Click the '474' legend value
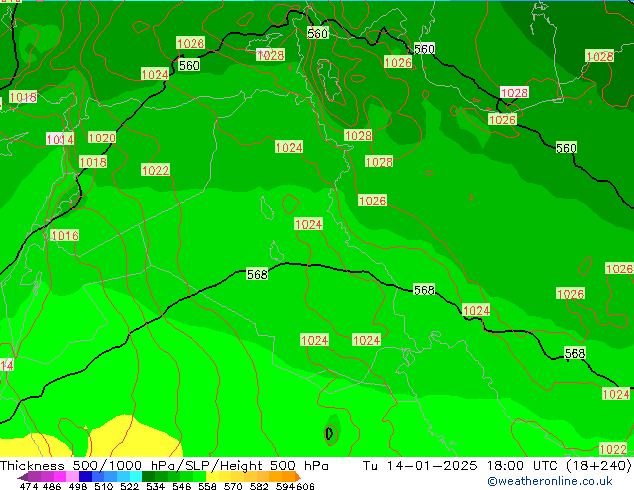Viewport: 634px width, 490px height. 29,486
